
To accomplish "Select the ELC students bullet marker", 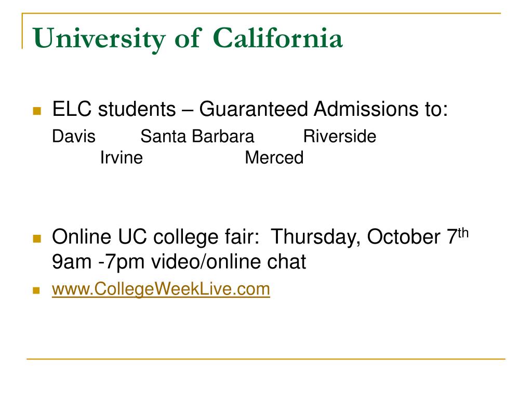I will 37,111.
